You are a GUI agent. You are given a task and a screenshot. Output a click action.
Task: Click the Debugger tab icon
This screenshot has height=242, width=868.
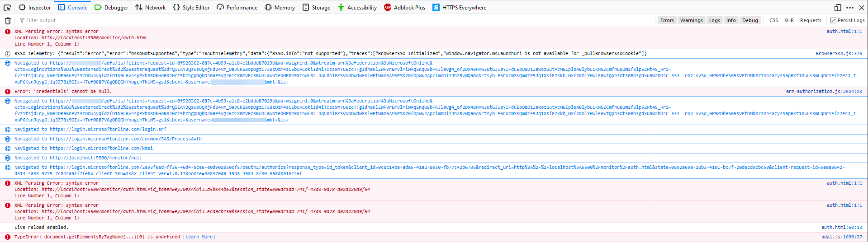tap(98, 7)
